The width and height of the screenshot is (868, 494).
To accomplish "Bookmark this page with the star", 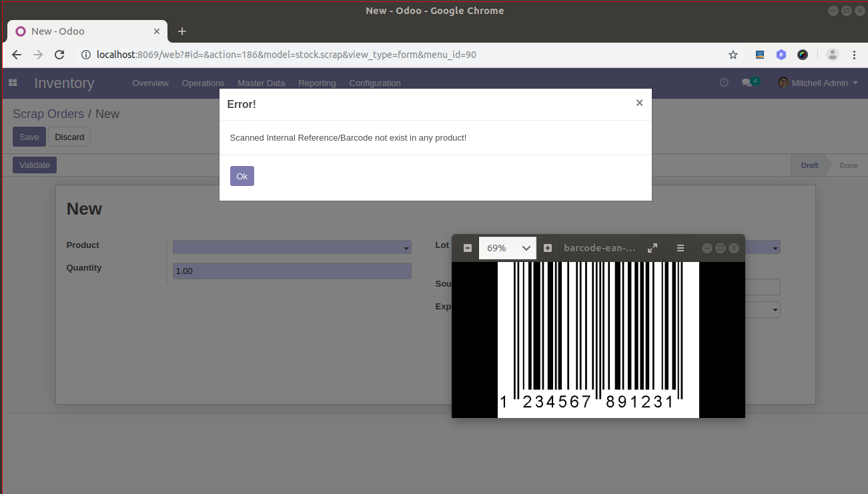I will (x=733, y=55).
